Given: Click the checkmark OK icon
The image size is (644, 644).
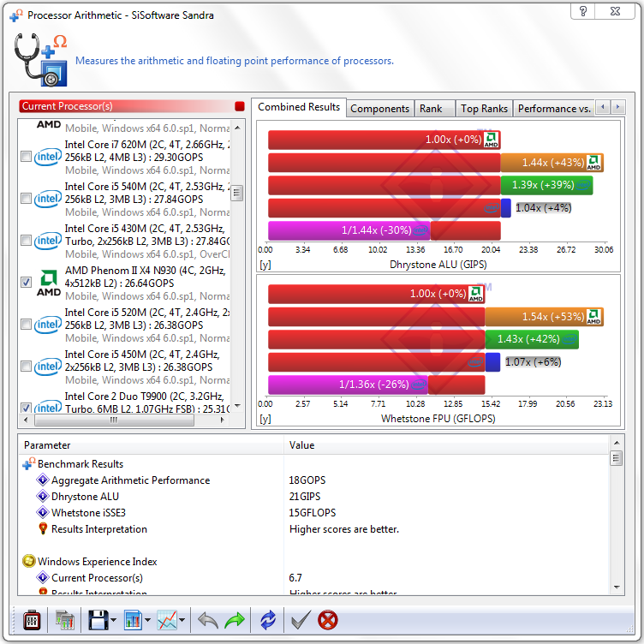Looking at the screenshot, I should [301, 620].
